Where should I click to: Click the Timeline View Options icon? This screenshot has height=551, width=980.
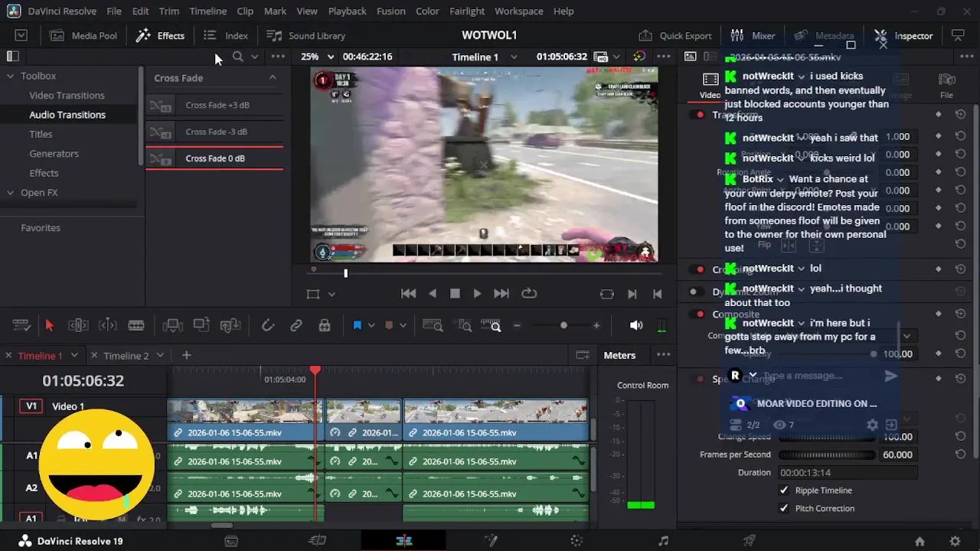(x=21, y=325)
